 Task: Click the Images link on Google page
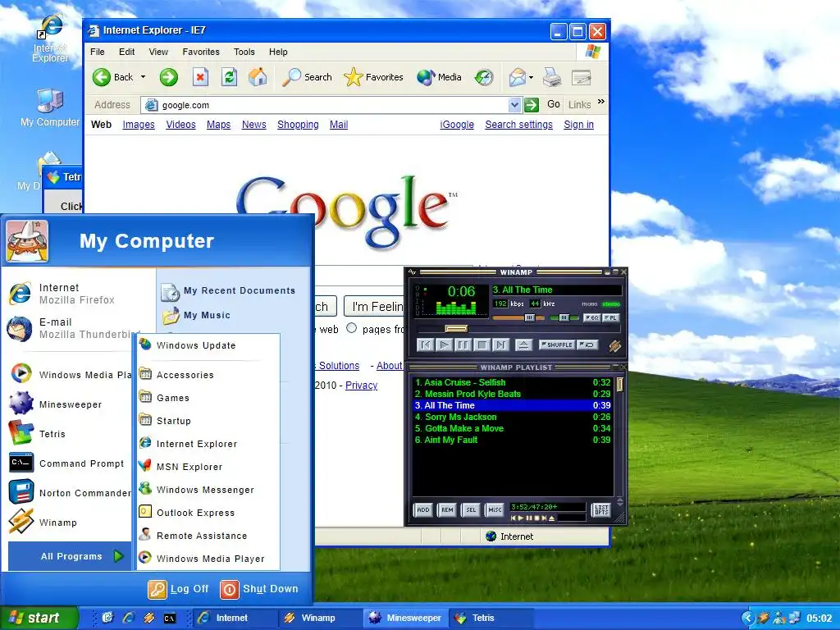pos(139,125)
